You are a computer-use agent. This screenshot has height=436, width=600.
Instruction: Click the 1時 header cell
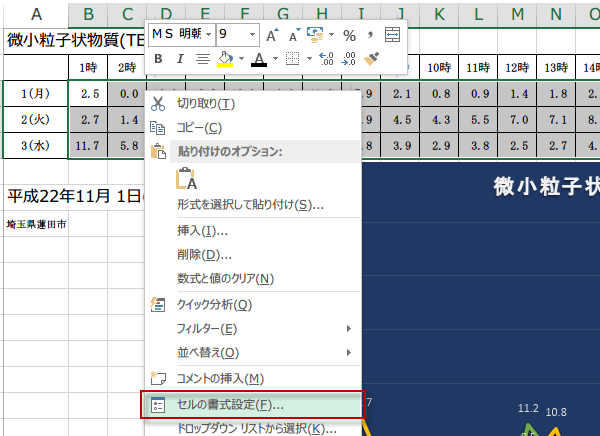(88, 68)
